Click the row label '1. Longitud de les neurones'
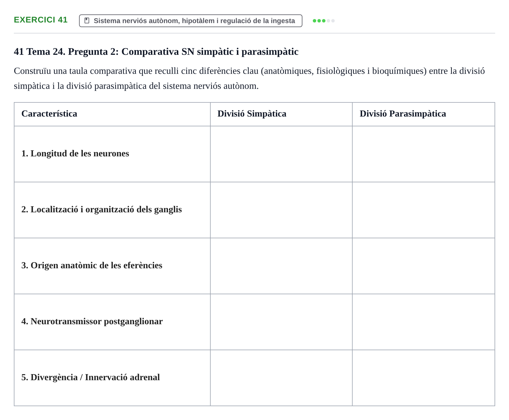 pos(75,153)
